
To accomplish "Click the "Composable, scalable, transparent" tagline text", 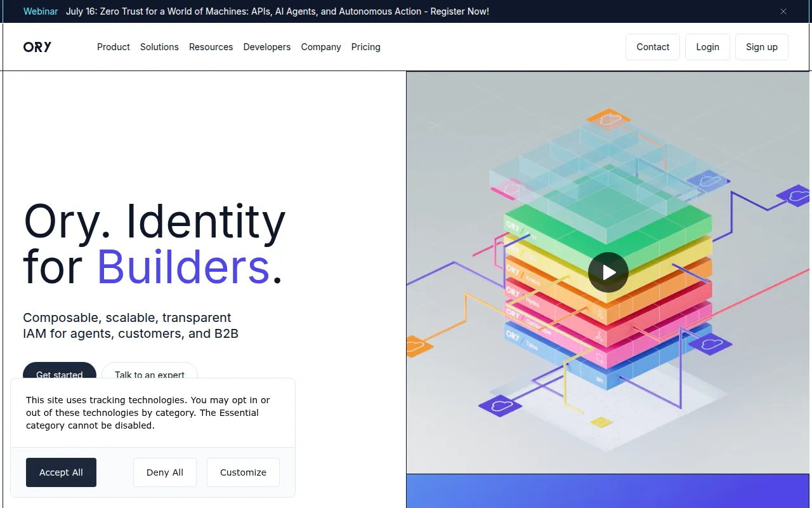I will tap(131, 325).
